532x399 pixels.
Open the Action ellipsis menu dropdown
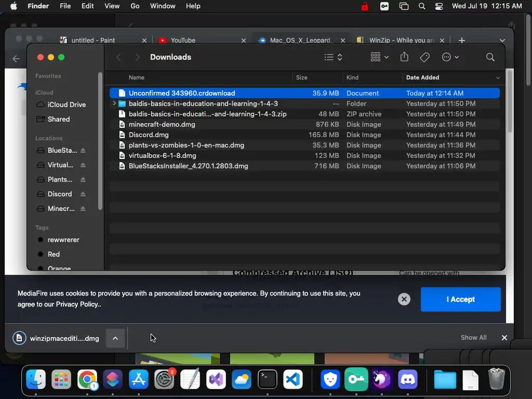(450, 57)
